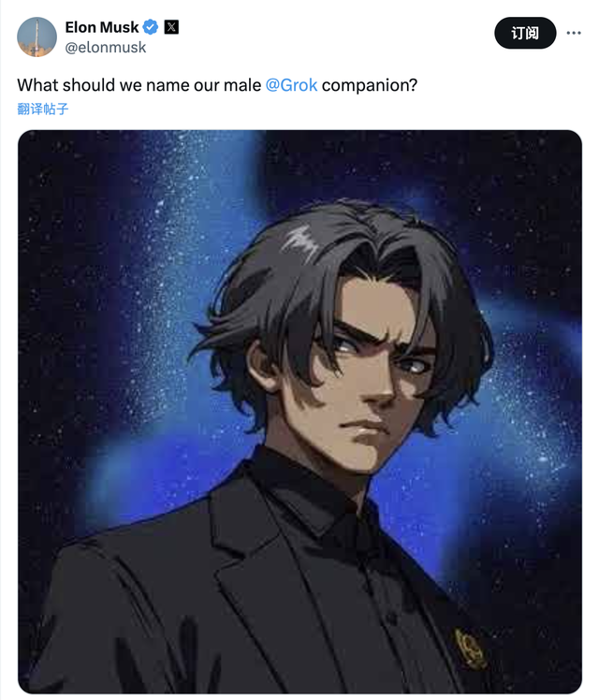Click the X affiliation badge beside name
Image resolution: width=599 pixels, height=700 pixels.
[171, 27]
